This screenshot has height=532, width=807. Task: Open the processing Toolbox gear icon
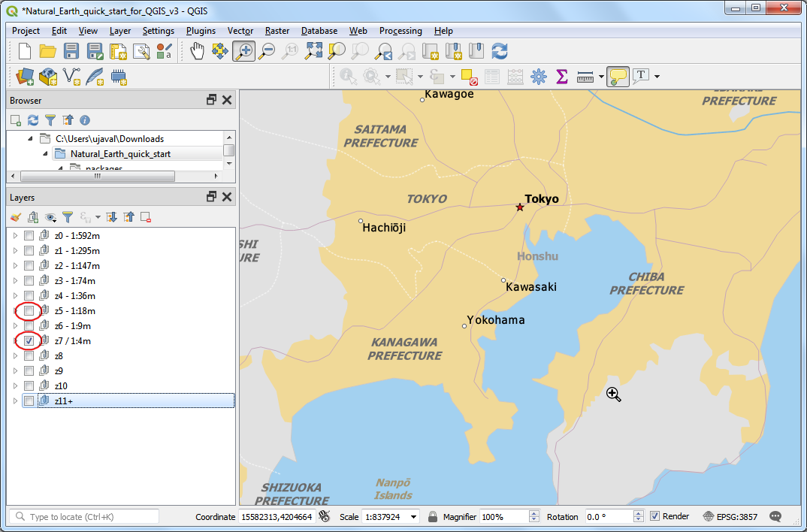point(538,76)
